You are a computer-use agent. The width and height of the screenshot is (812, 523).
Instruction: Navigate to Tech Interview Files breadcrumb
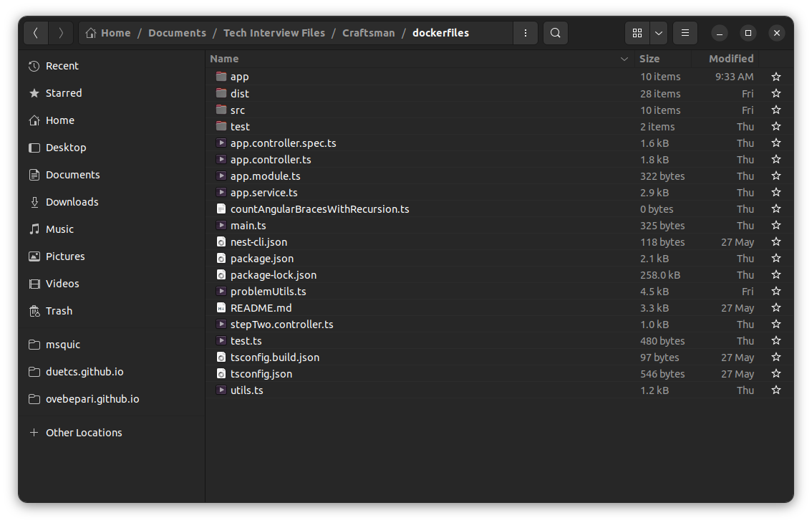click(274, 33)
